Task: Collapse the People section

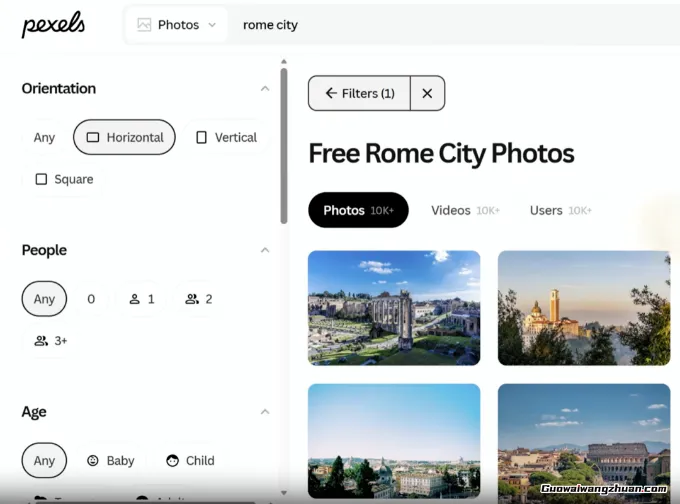Action: [x=265, y=250]
